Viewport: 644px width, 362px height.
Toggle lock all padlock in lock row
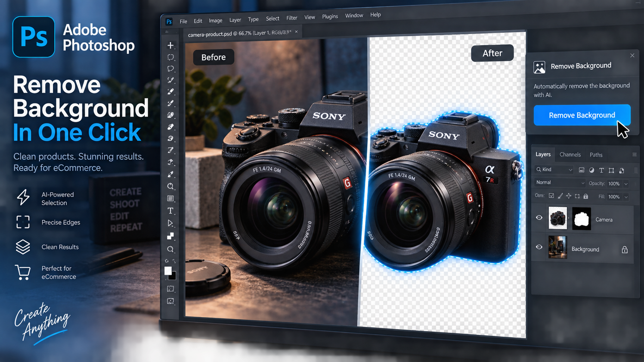point(585,196)
